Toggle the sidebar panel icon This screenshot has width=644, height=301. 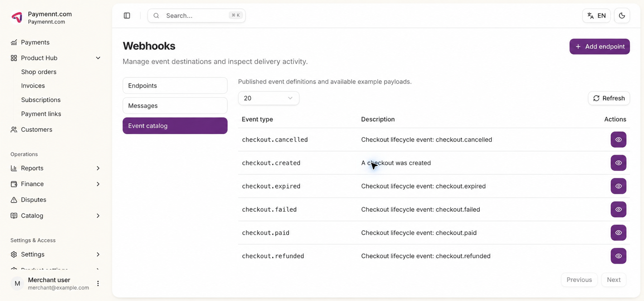(127, 15)
